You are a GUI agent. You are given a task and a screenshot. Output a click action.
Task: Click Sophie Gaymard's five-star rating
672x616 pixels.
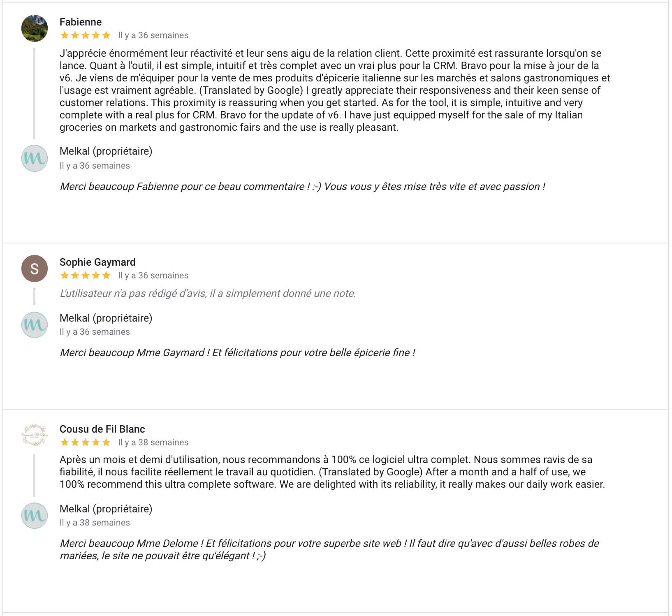[x=85, y=276]
